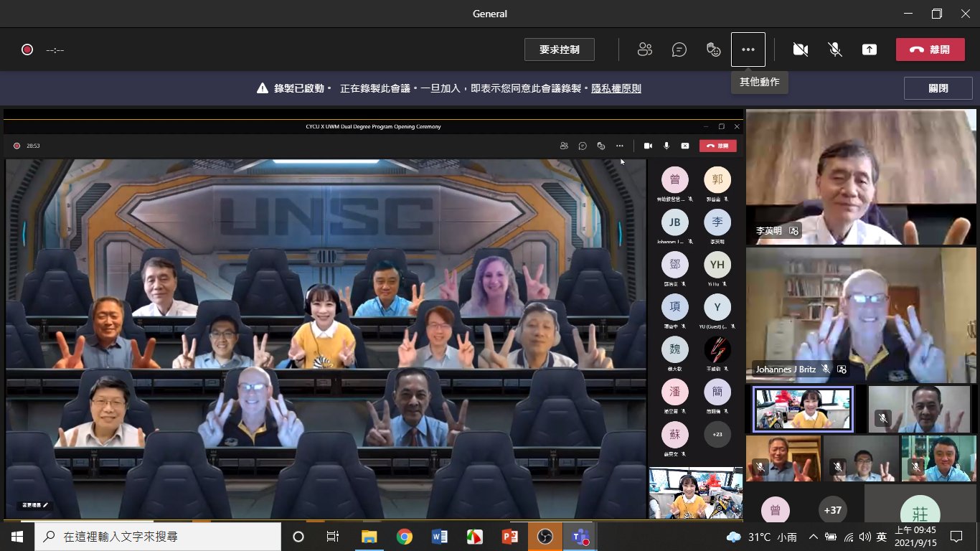The width and height of the screenshot is (980, 551).
Task: Click the 魏 avatar in shared roster
Action: pos(674,350)
